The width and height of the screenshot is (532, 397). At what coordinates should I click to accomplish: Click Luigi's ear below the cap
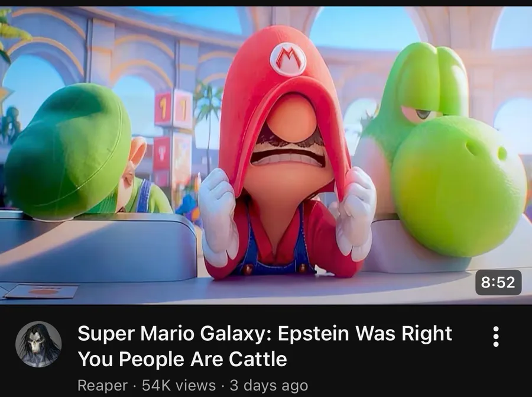[137, 152]
